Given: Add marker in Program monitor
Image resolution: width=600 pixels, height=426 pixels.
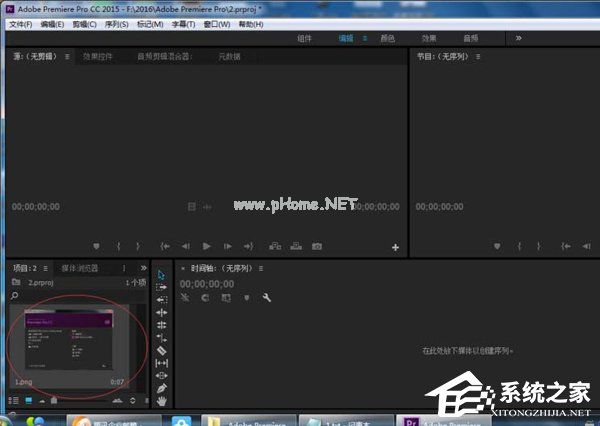Looking at the screenshot, I should 497,246.
